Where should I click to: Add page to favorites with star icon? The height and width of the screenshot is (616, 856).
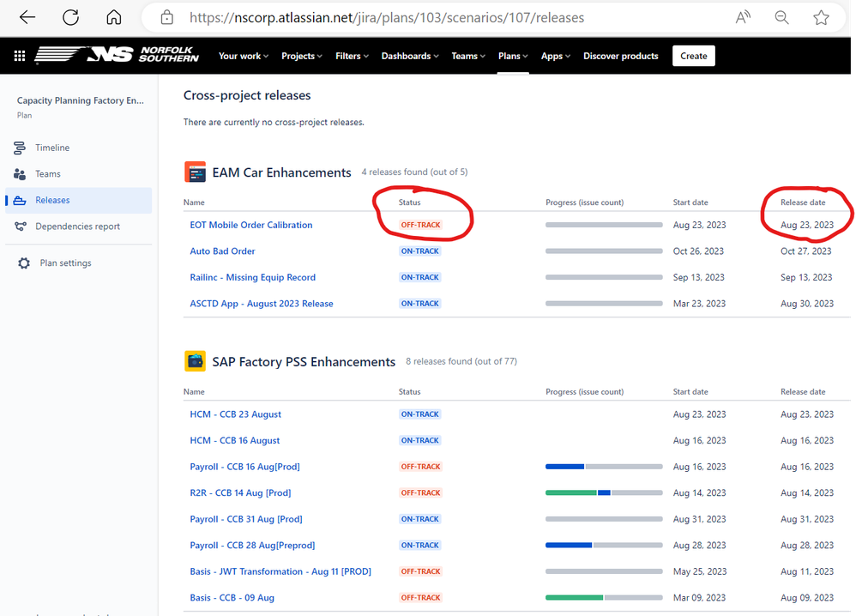[821, 17]
